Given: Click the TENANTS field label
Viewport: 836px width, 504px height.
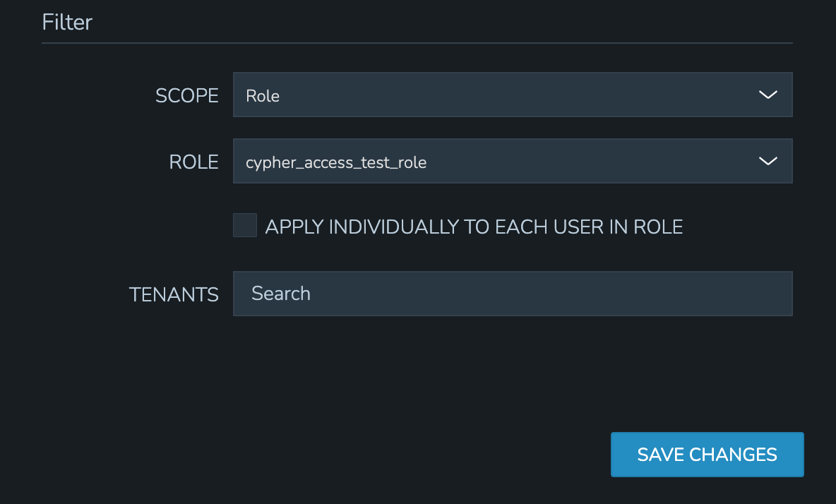Looking at the screenshot, I should [174, 294].
